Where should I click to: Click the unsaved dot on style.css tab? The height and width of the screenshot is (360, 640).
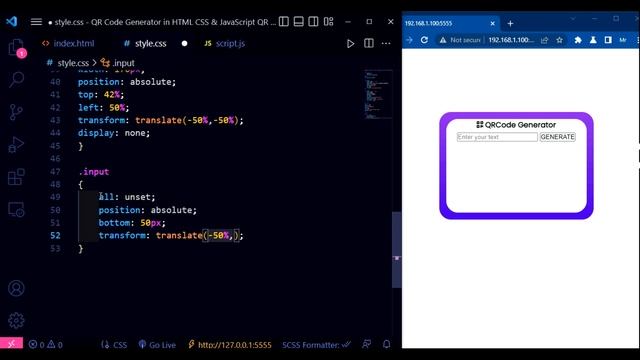click(x=184, y=43)
